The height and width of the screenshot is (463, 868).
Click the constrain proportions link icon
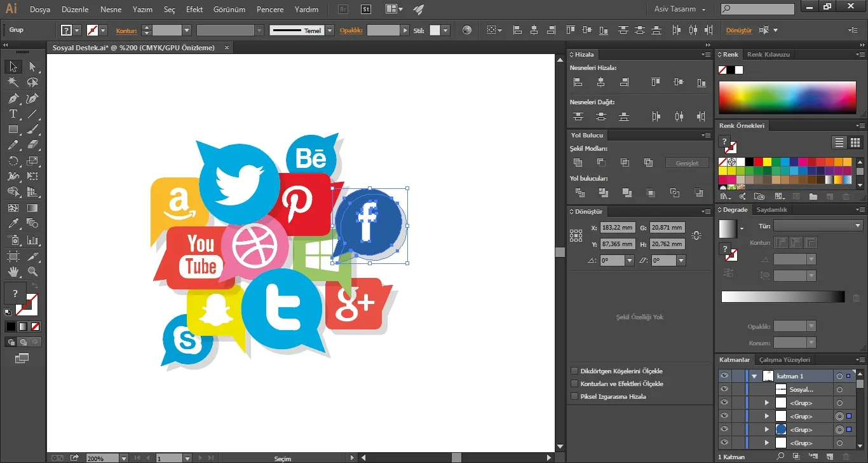(696, 235)
